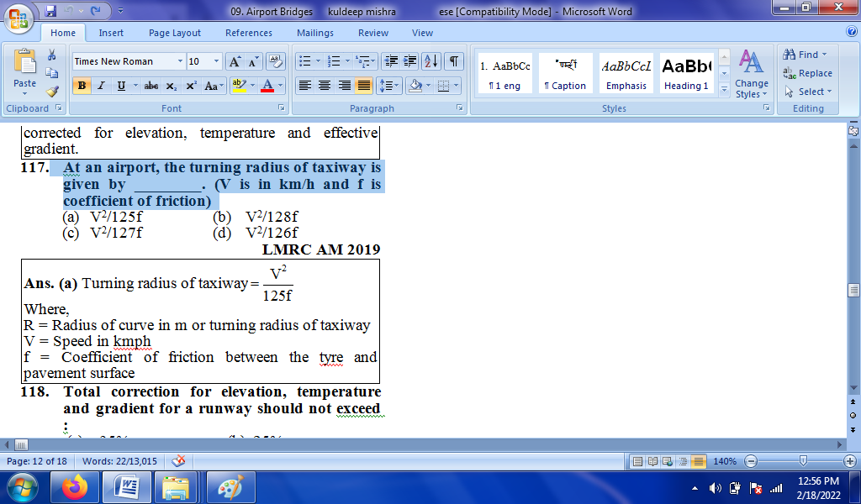The width and height of the screenshot is (861, 504).
Task: Click the proofing errors status bar icon
Action: tap(178, 460)
